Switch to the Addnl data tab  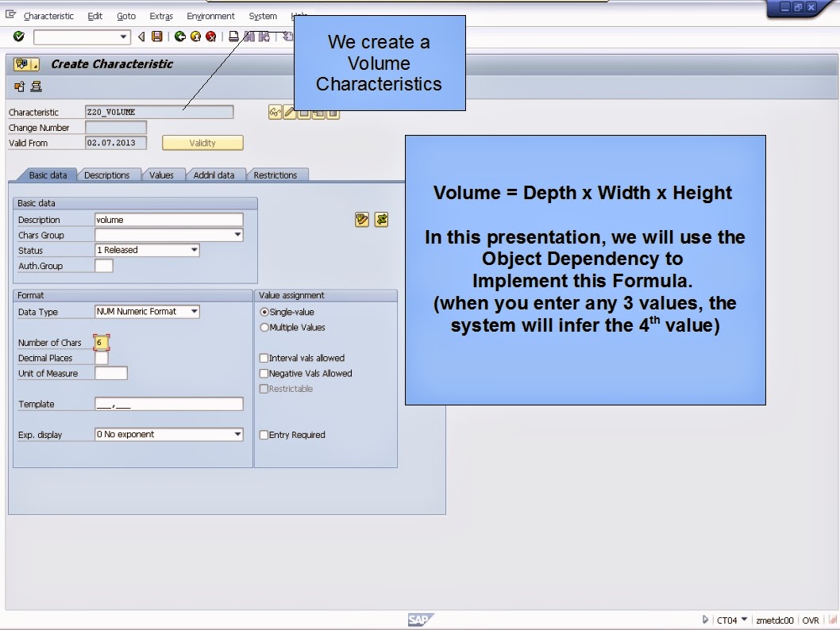pyautogui.click(x=214, y=175)
